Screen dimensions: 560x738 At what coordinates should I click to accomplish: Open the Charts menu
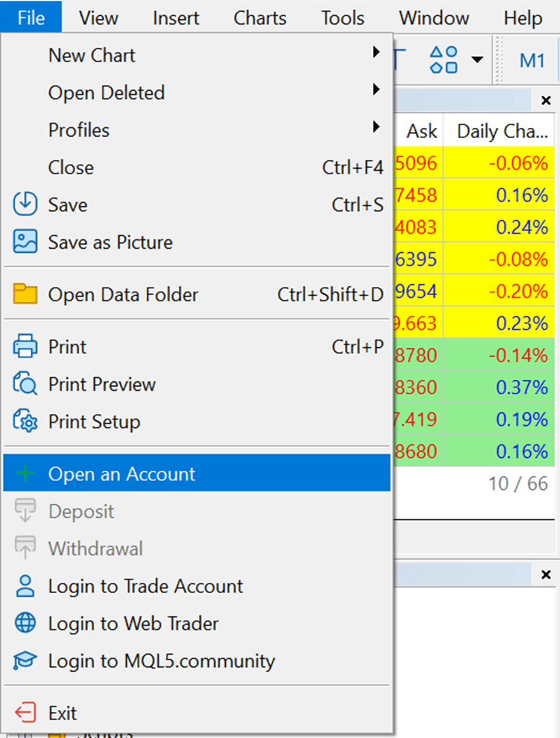click(260, 18)
